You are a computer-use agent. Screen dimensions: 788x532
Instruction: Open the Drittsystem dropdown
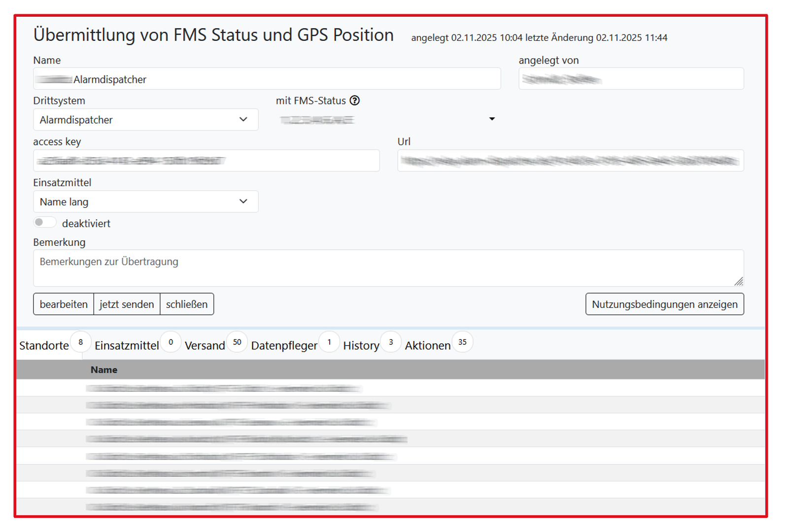click(x=145, y=120)
